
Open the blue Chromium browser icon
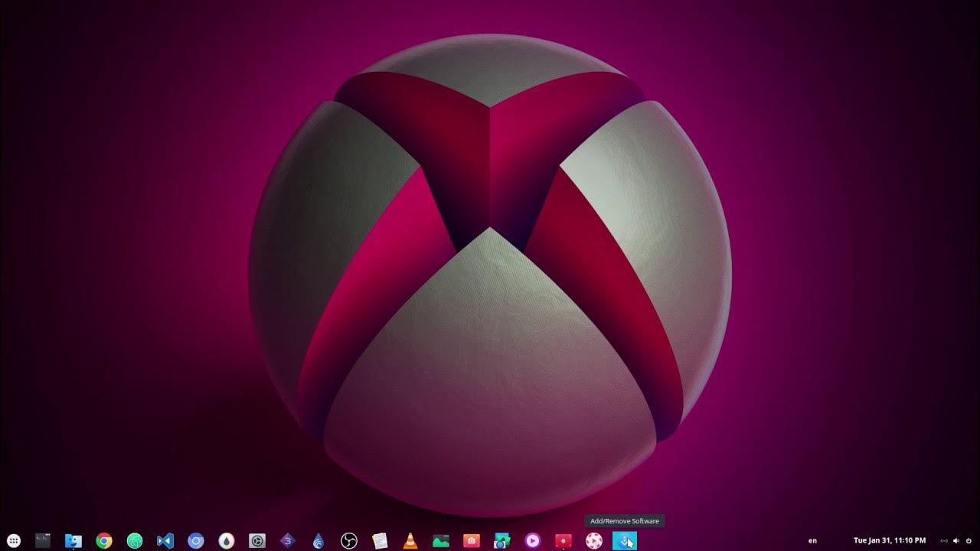pyautogui.click(x=196, y=541)
